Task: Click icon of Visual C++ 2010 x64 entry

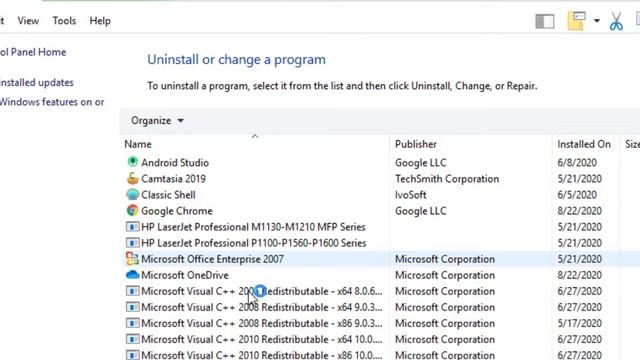Action: (132, 339)
